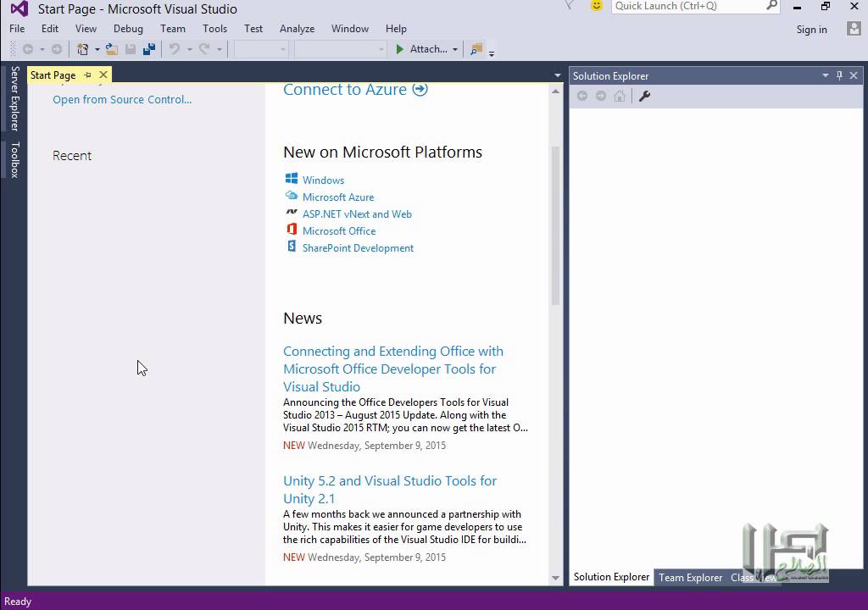Click the Start Page scroll down arrow

(555, 579)
